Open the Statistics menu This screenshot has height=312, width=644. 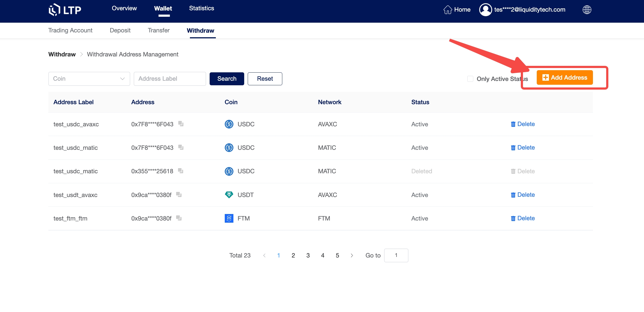(202, 8)
